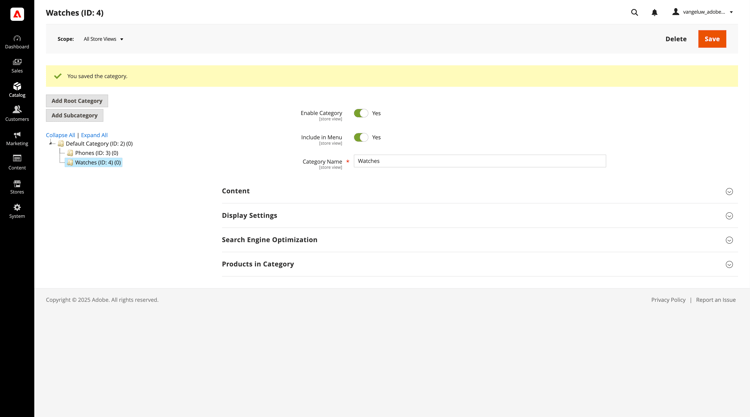Open the Report an Issue link

click(x=716, y=300)
